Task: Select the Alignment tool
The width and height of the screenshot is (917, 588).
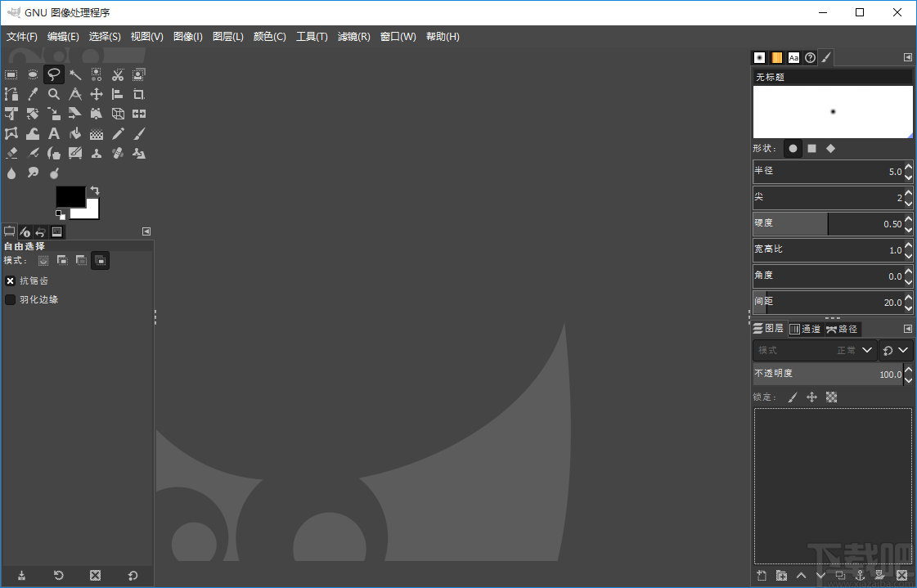Action: click(x=118, y=94)
